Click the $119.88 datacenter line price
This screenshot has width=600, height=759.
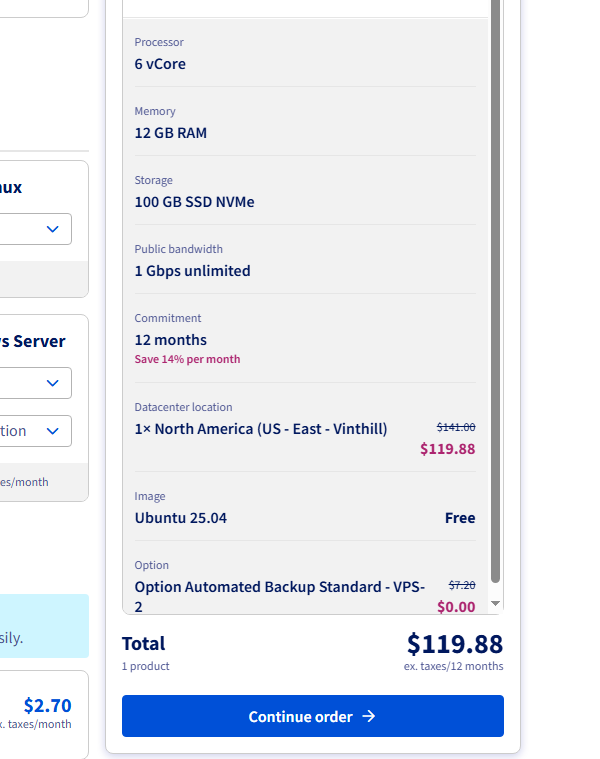click(x=448, y=449)
